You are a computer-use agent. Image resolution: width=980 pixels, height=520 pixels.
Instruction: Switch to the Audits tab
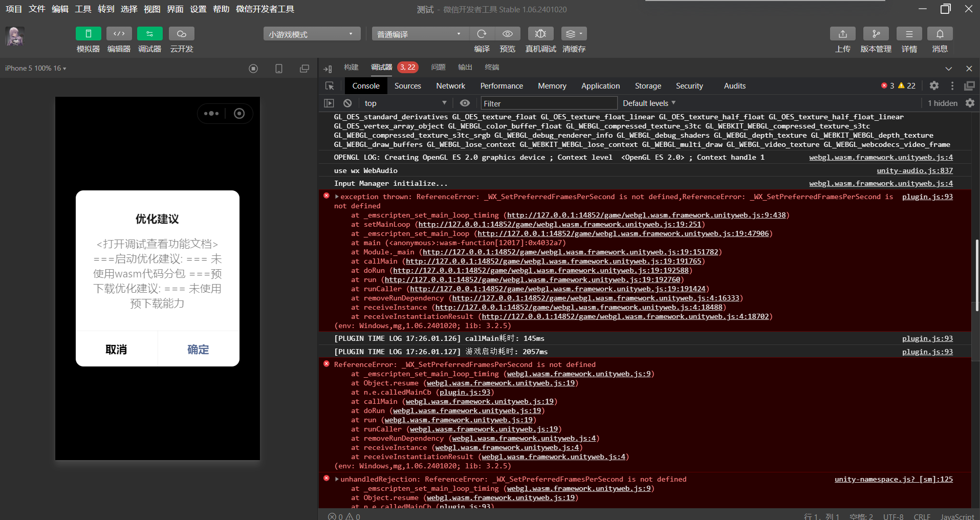(x=735, y=86)
